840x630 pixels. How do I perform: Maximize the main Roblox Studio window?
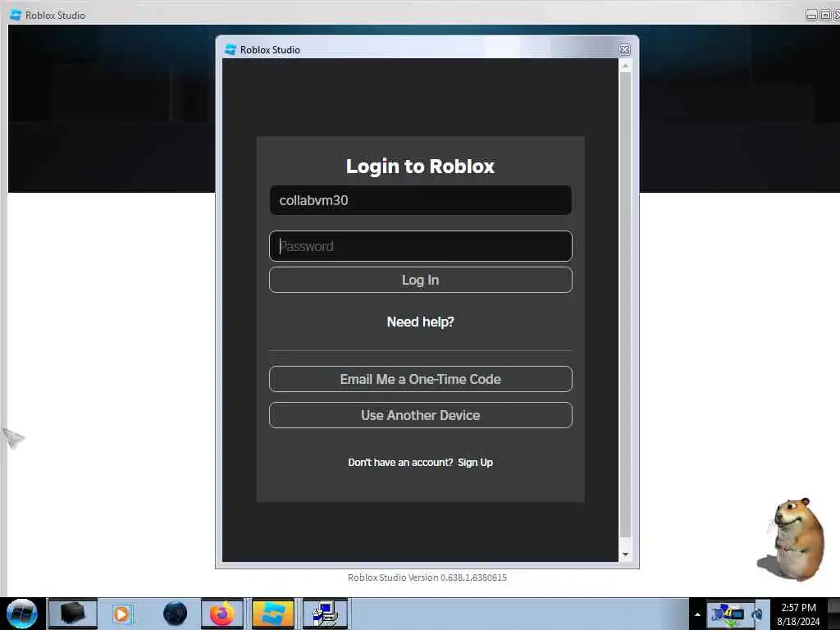coord(825,16)
